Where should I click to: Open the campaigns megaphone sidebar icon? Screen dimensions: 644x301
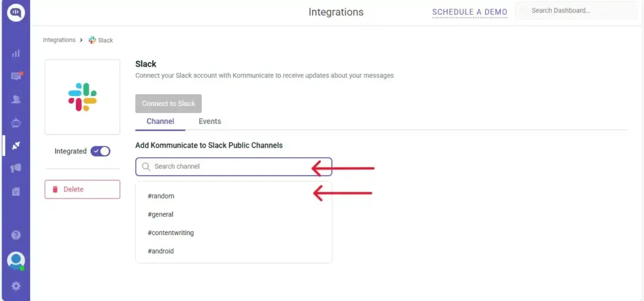(x=16, y=168)
